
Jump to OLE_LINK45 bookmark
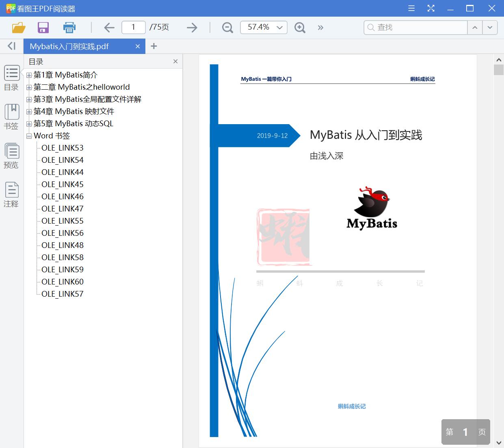tap(63, 185)
